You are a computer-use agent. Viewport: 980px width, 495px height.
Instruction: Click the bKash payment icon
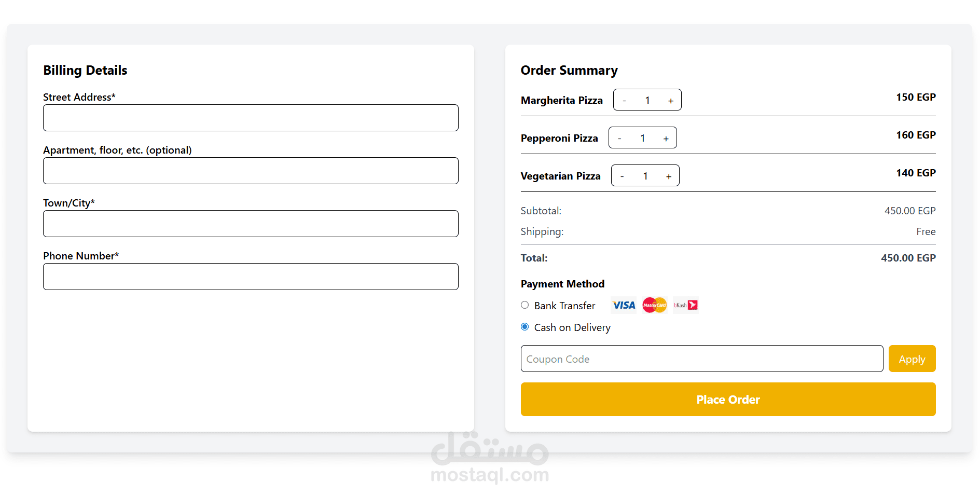(x=685, y=305)
